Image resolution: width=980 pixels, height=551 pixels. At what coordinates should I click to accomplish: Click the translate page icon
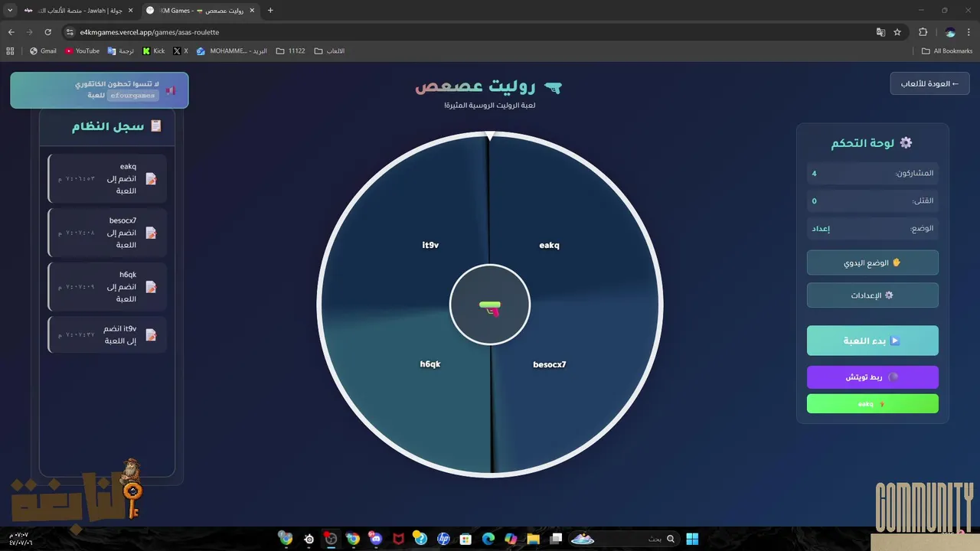point(880,32)
